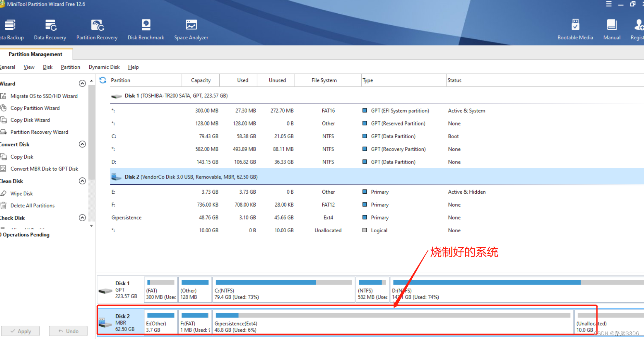Select D:(NTFS) block in disk map
The image size is (644, 339).
point(517,289)
